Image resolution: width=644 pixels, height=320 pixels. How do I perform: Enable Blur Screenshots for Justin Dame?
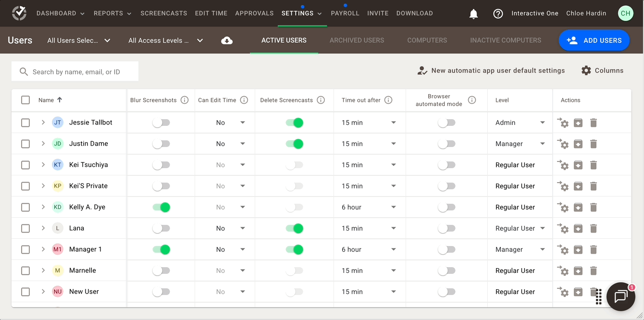[161, 144]
